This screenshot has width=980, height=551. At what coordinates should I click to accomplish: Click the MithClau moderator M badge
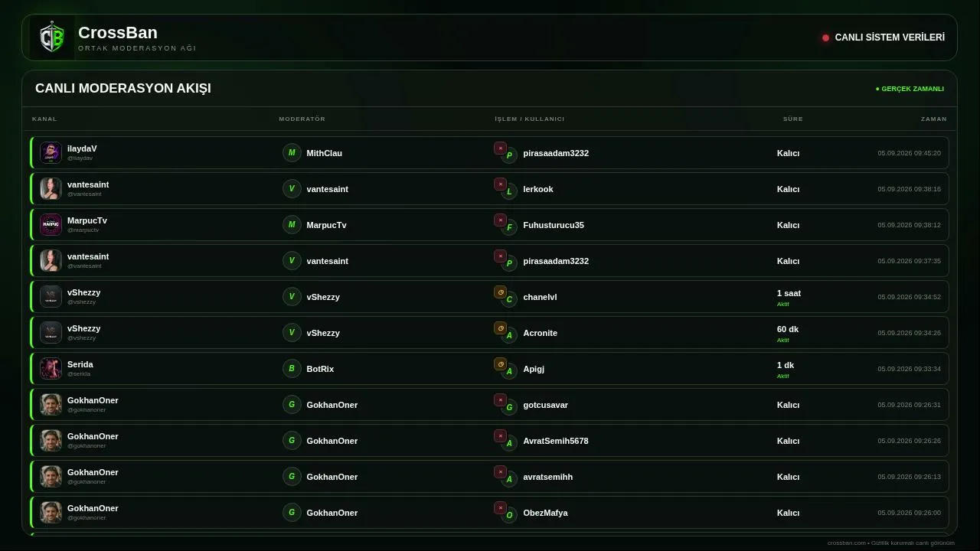pyautogui.click(x=292, y=152)
